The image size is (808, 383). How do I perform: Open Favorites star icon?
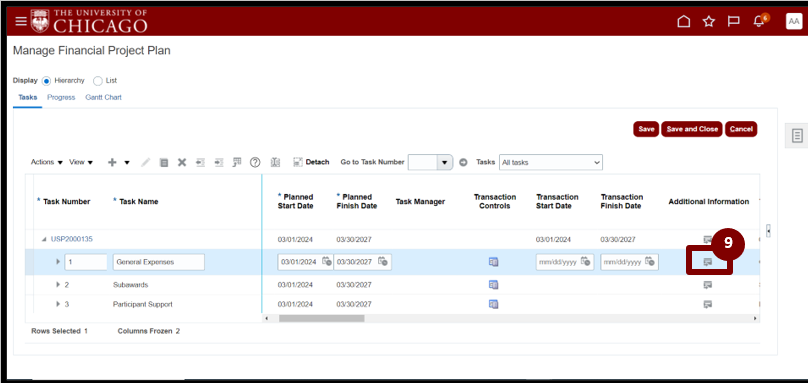pyautogui.click(x=709, y=21)
